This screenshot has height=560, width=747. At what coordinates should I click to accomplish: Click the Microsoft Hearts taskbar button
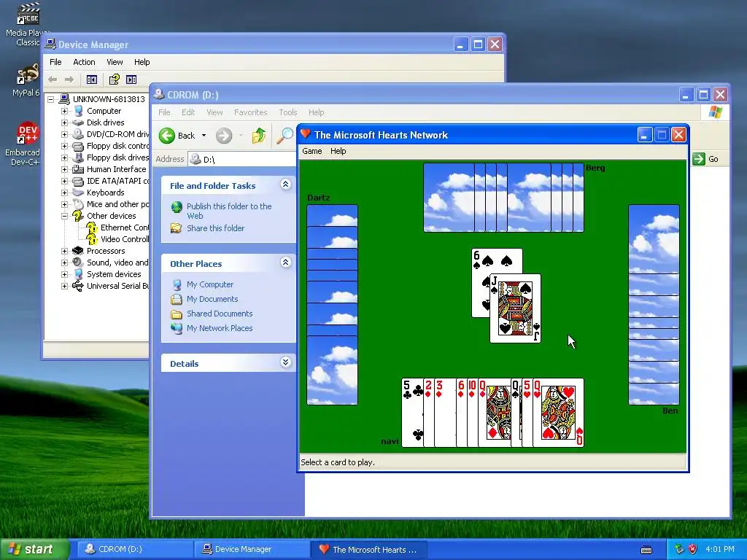(x=368, y=549)
